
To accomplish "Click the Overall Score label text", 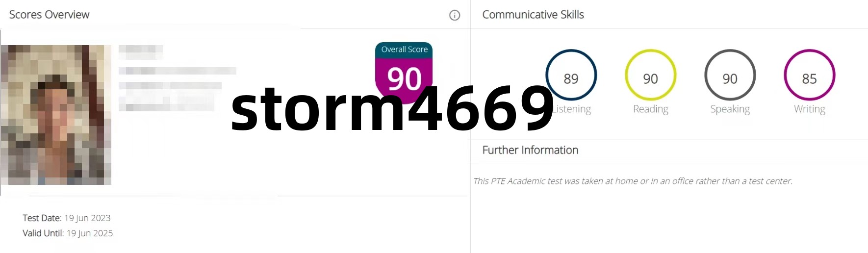I will (404, 50).
